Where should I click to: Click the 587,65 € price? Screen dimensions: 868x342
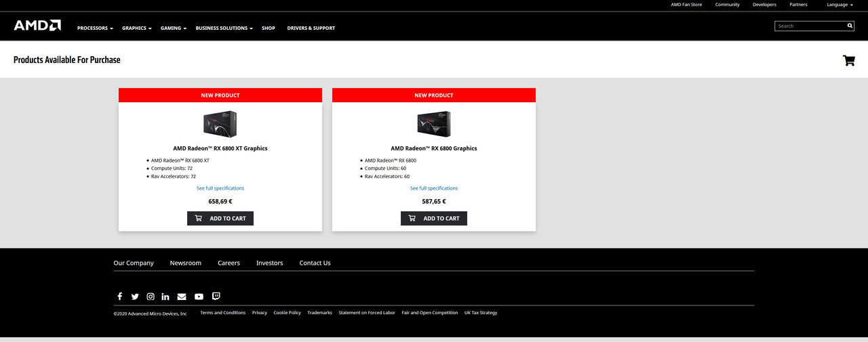coord(434,201)
